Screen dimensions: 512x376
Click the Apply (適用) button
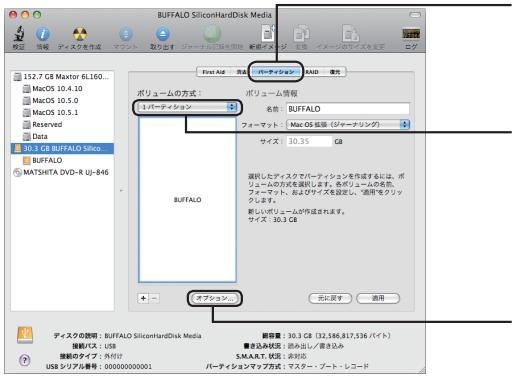(378, 298)
